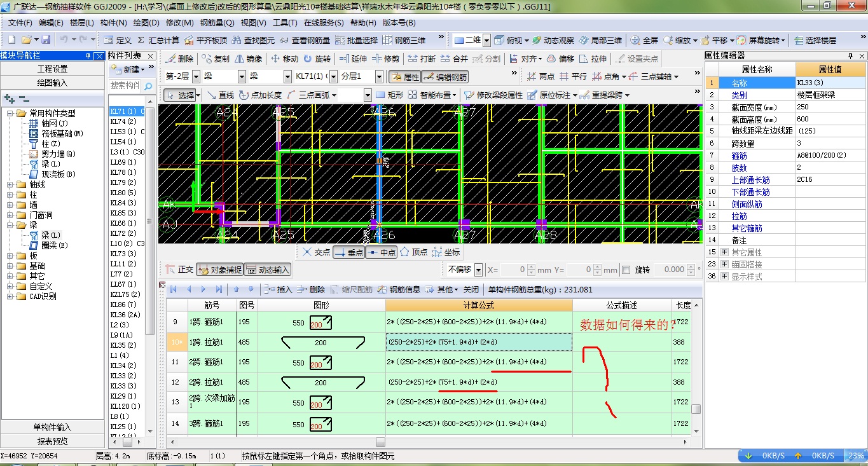
Task: Expand 锚固搭接 row in property editor
Action: click(724, 264)
